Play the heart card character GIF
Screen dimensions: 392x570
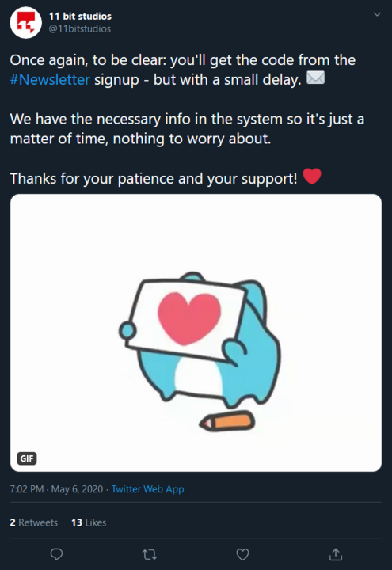196,332
